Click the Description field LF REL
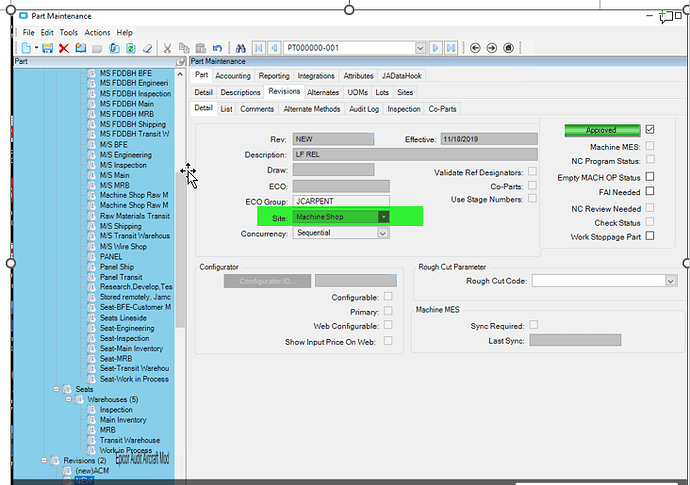690x485 pixels. pyautogui.click(x=415, y=154)
